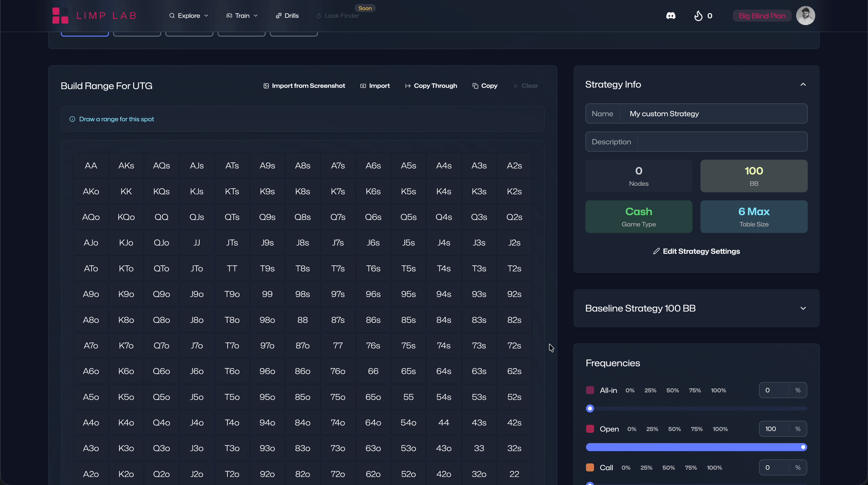Click the flame streak counter icon
868x485 pixels.
click(698, 16)
